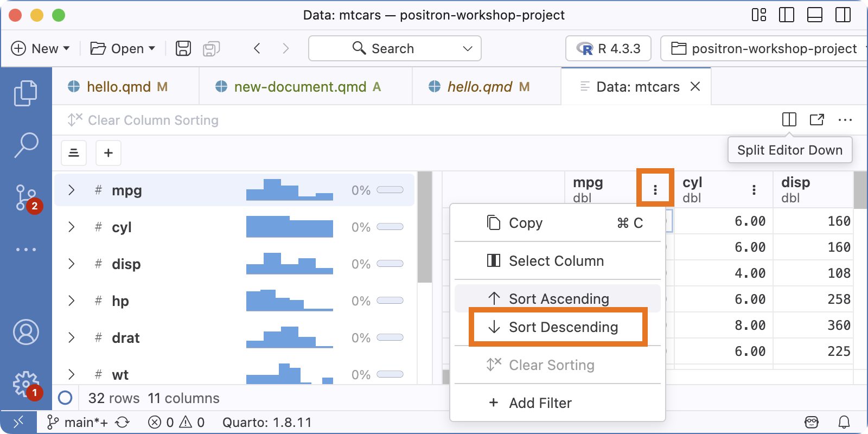Open Source Control view with 2 changes

click(27, 198)
